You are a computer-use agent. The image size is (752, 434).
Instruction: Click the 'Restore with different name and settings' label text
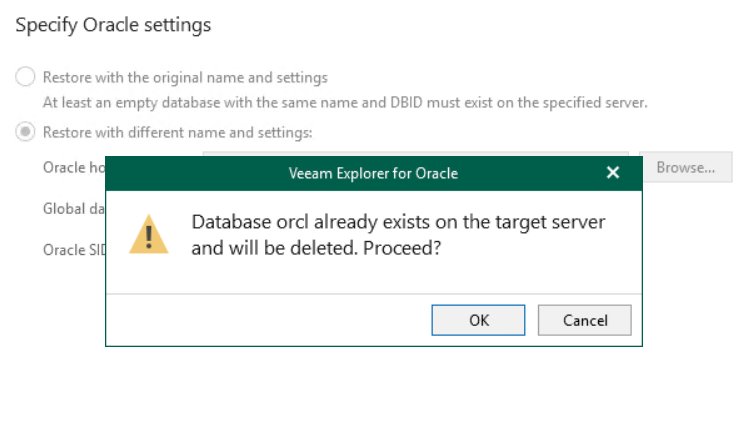177,132
